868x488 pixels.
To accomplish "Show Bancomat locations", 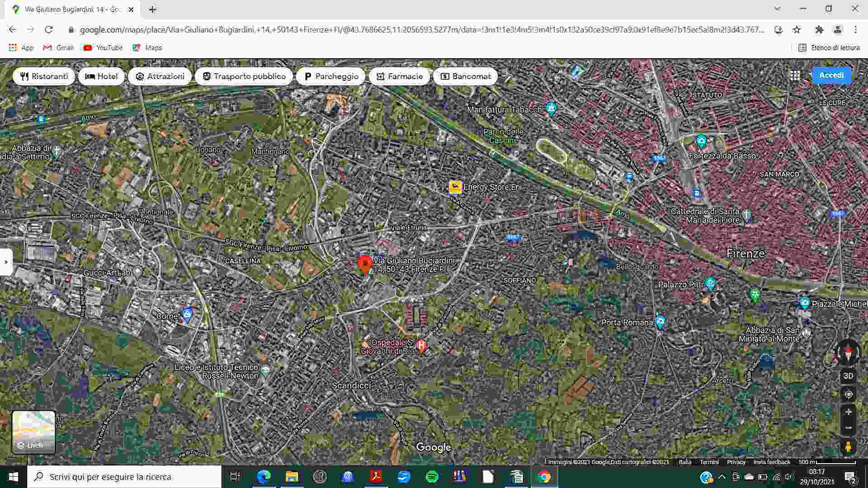I will [465, 76].
